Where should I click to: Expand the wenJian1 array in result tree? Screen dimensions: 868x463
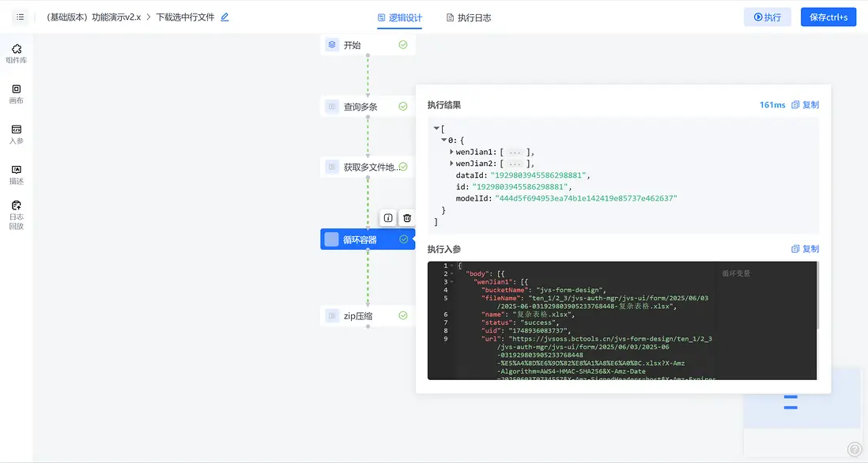[x=451, y=152]
